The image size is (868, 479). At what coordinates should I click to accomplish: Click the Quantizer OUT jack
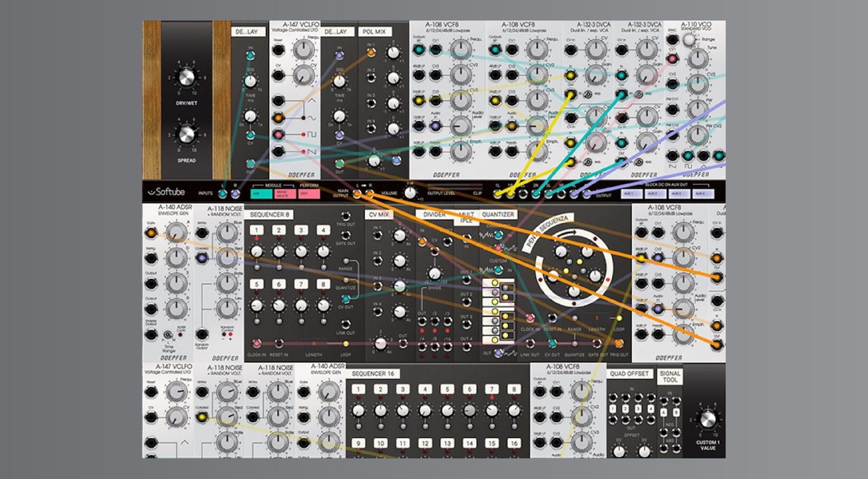498,353
